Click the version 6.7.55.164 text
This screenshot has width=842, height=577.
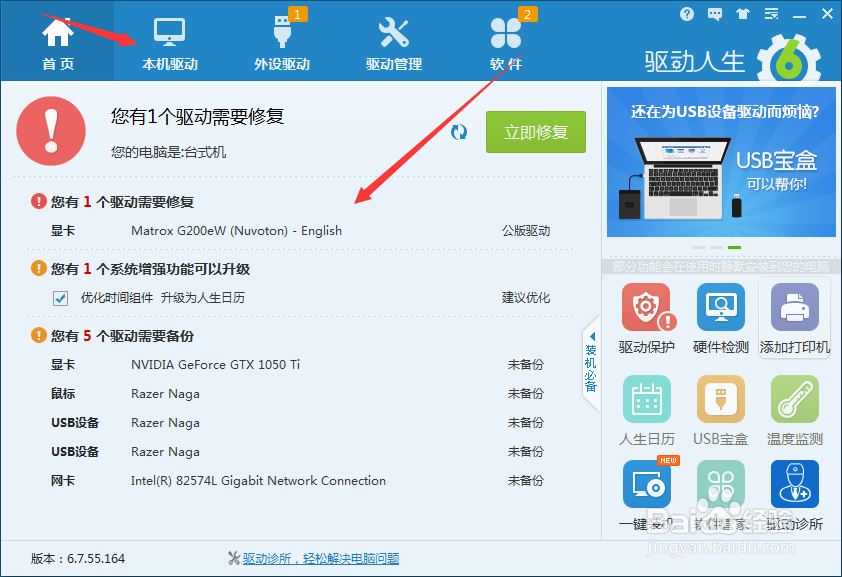pyautogui.click(x=78, y=559)
